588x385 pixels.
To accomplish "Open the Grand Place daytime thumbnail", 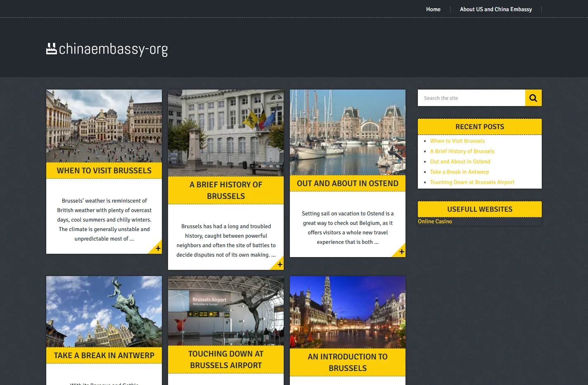I will click(104, 126).
